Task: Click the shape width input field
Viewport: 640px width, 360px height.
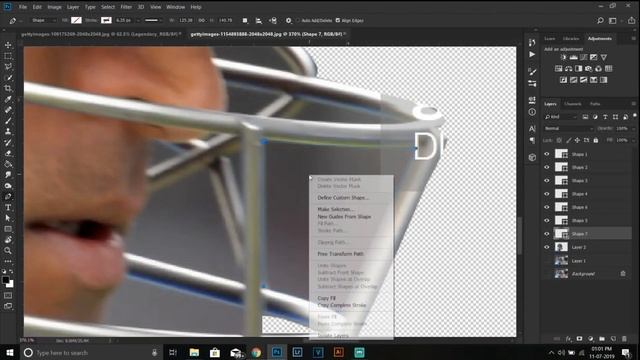Action: 186,20
